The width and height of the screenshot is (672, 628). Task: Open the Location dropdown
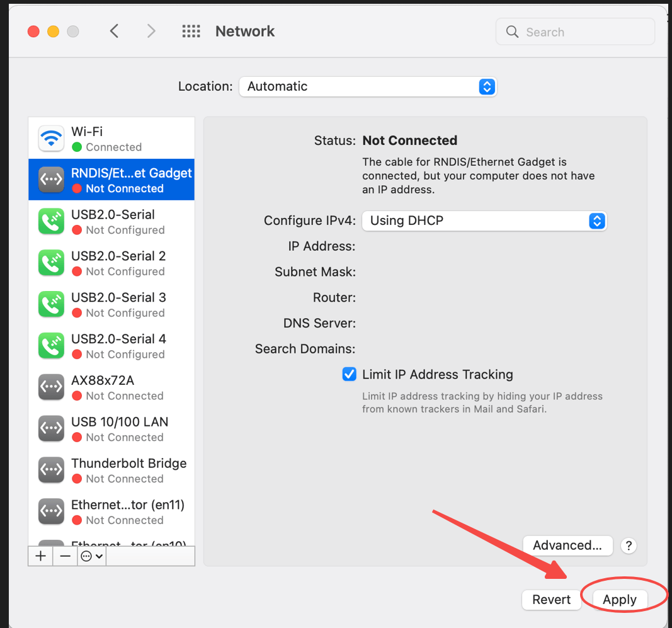pos(368,86)
